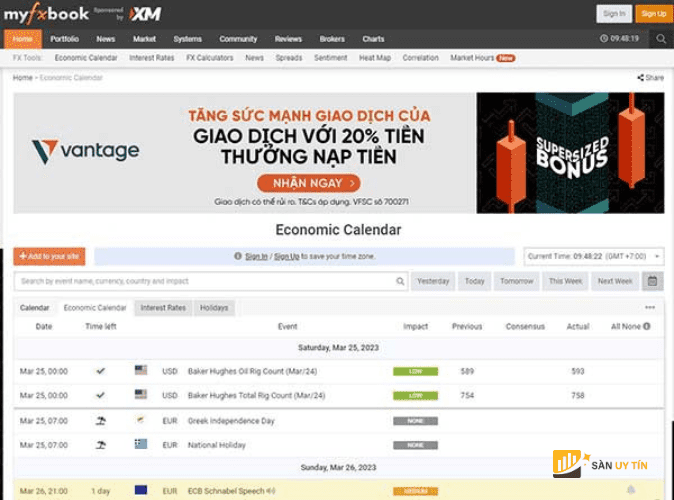
Task: Open the News main menu
Action: pyautogui.click(x=106, y=39)
